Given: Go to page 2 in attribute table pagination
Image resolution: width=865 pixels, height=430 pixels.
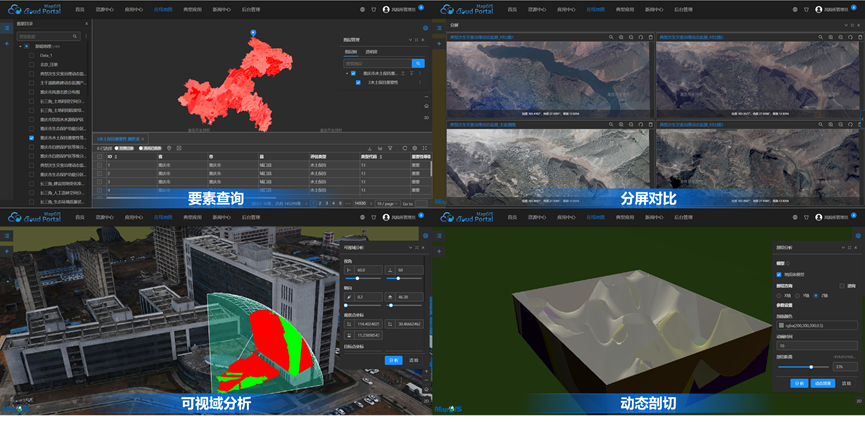Looking at the screenshot, I should click(320, 203).
